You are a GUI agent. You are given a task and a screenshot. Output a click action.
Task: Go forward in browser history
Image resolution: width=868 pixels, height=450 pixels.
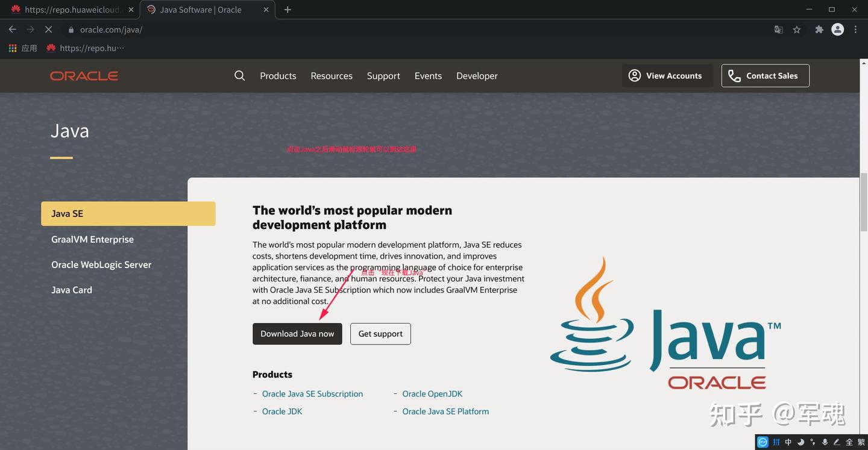[30, 30]
